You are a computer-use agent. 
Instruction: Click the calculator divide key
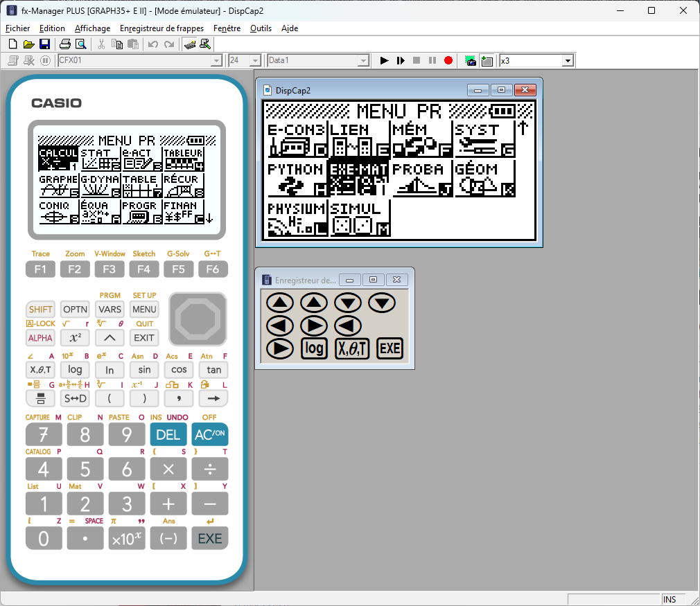click(210, 469)
